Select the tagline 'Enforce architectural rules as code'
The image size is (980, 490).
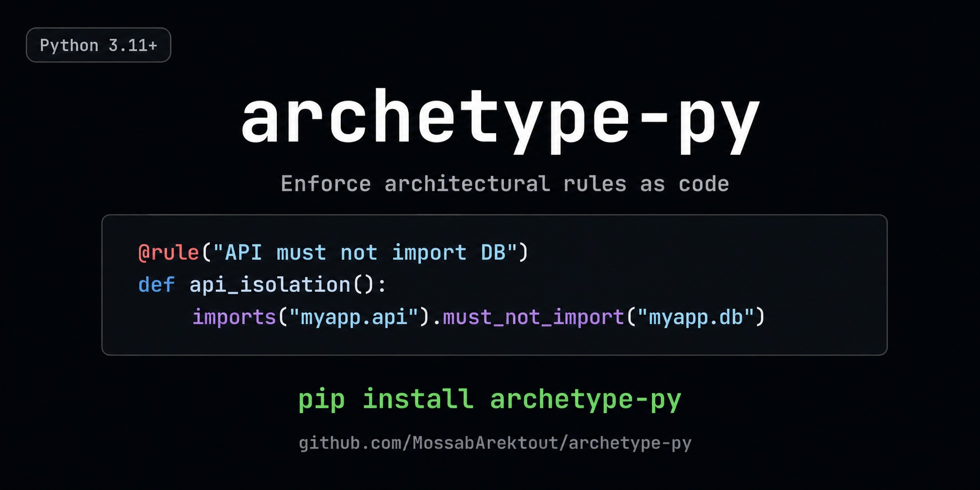coord(504,183)
